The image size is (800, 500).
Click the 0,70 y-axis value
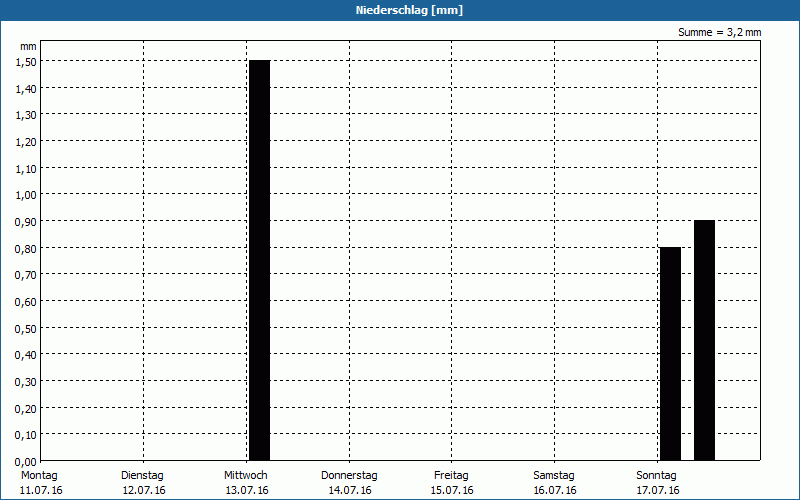pos(26,276)
